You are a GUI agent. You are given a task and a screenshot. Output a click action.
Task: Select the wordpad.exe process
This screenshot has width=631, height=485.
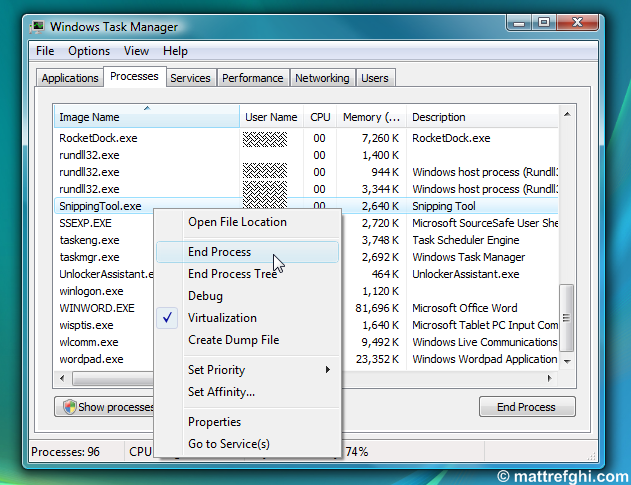click(x=91, y=359)
